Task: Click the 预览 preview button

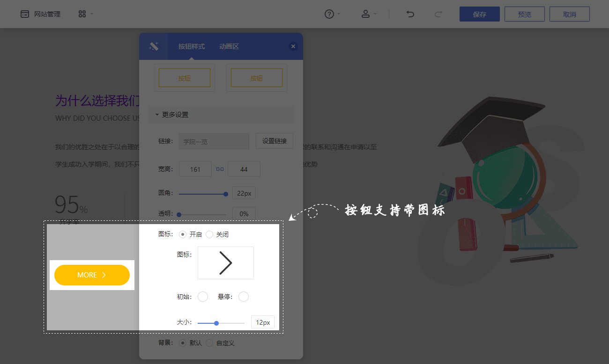Action: (x=525, y=14)
